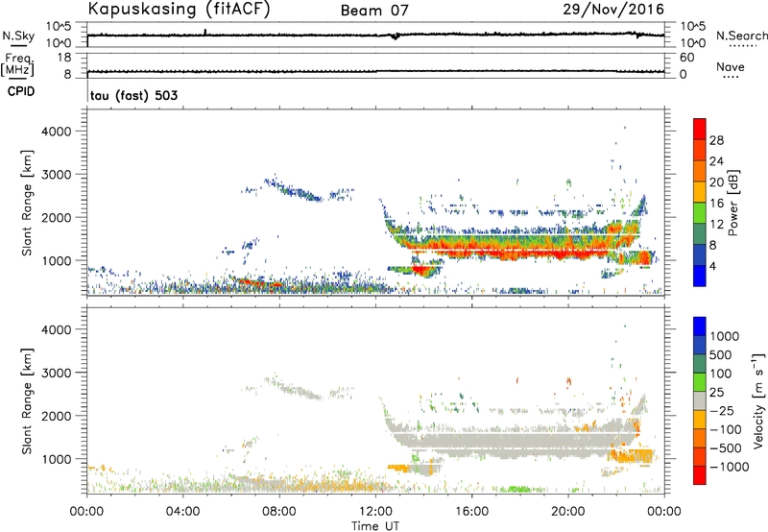This screenshot has width=768, height=532.
Task: Click blue 1000 segment of velocity colorbar
Action: pos(700,326)
